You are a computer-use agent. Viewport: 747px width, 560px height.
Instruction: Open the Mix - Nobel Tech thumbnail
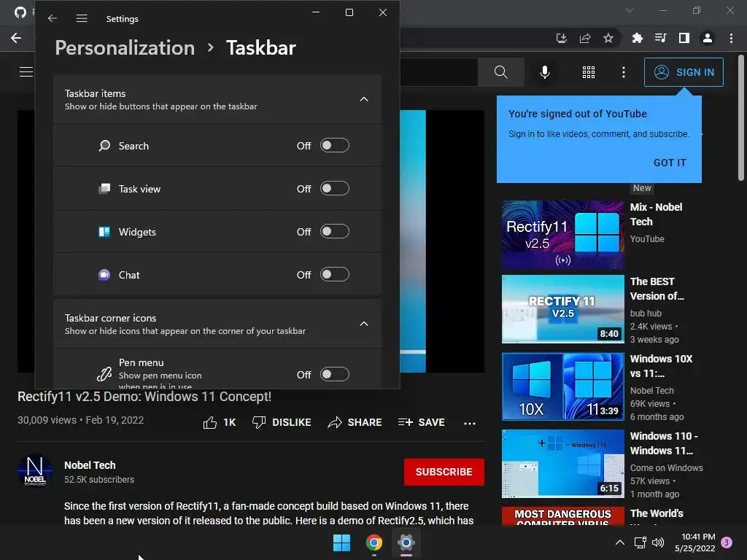pos(562,234)
